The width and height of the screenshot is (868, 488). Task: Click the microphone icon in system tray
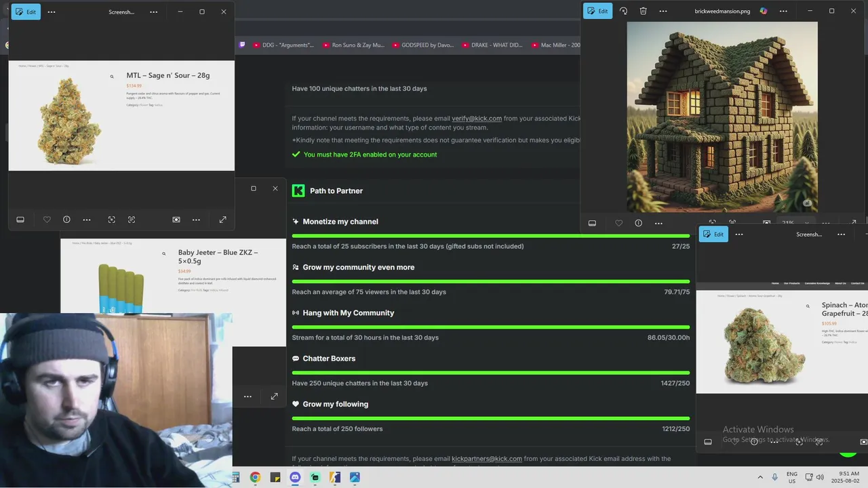(x=775, y=477)
